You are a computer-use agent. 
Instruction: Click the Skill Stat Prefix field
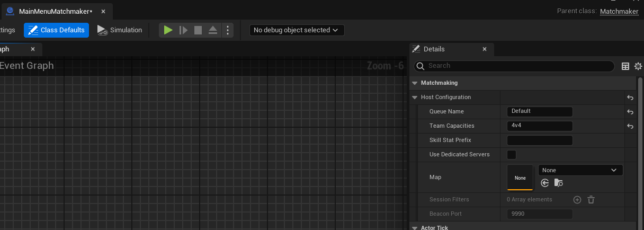coord(540,140)
